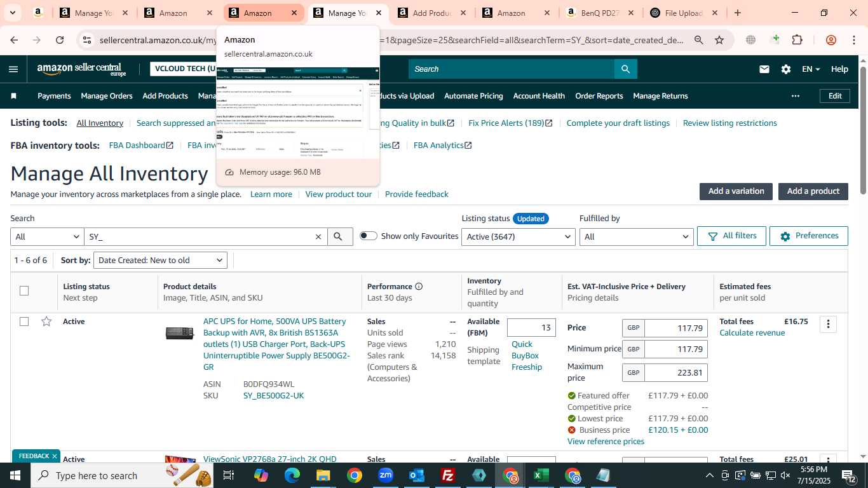Open the zoom magnifier in address bar
The image size is (868, 488).
click(x=699, y=40)
